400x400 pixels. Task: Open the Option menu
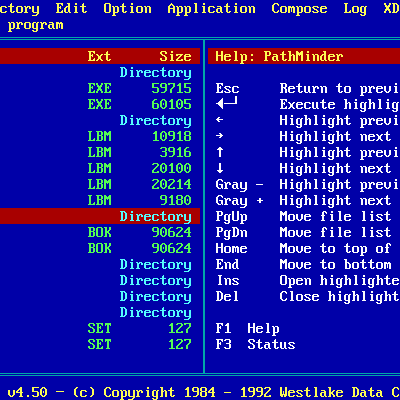coord(127,9)
